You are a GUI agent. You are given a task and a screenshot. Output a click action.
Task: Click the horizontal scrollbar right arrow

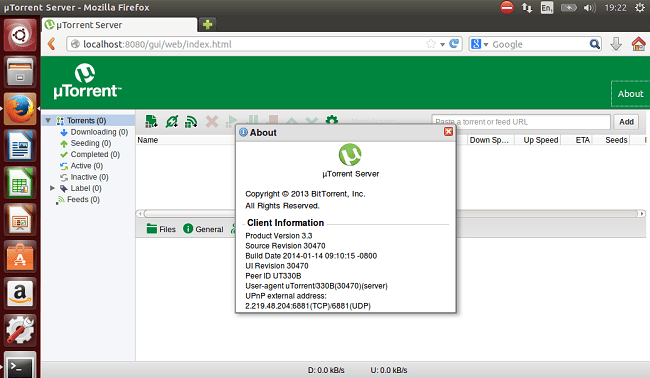click(x=642, y=213)
